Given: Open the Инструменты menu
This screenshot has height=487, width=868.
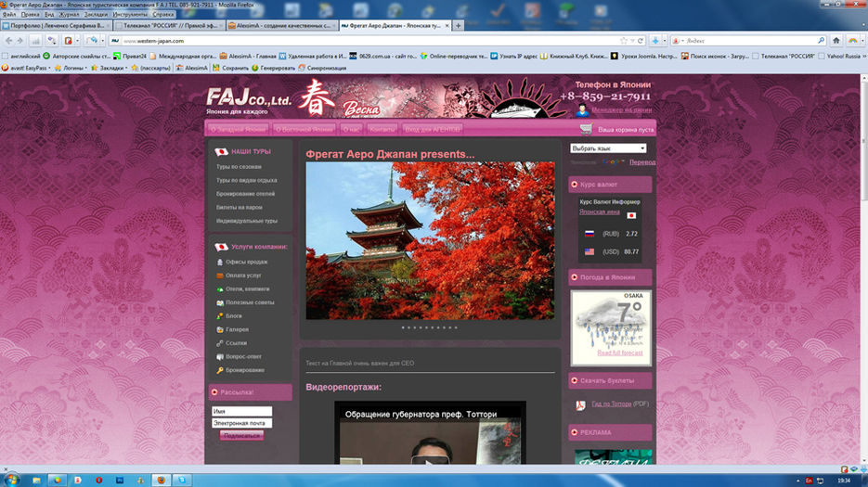Looking at the screenshot, I should pyautogui.click(x=130, y=15).
